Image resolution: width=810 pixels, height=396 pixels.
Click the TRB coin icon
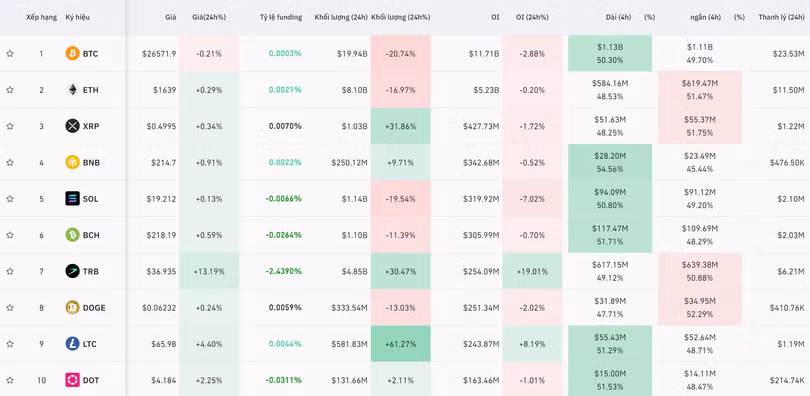coord(72,271)
